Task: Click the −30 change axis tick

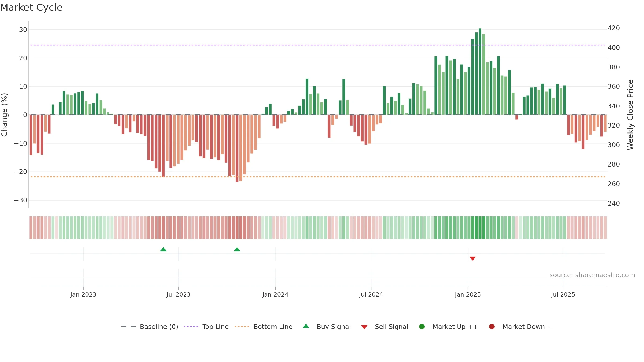Action: tap(21, 200)
